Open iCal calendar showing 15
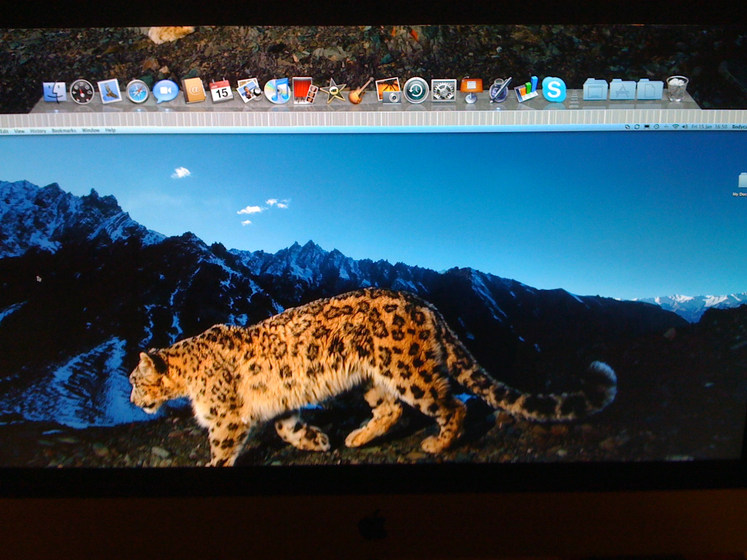Viewport: 747px width, 560px height. pos(221,91)
